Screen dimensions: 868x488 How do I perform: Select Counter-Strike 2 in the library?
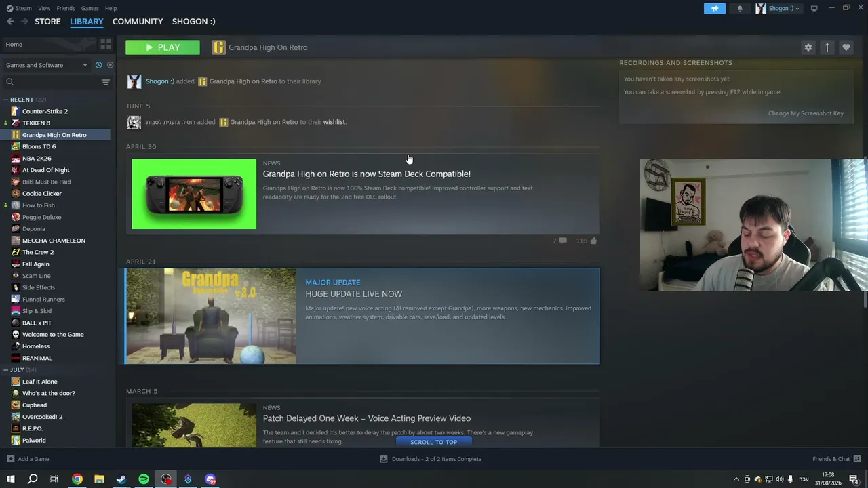pyautogui.click(x=45, y=111)
